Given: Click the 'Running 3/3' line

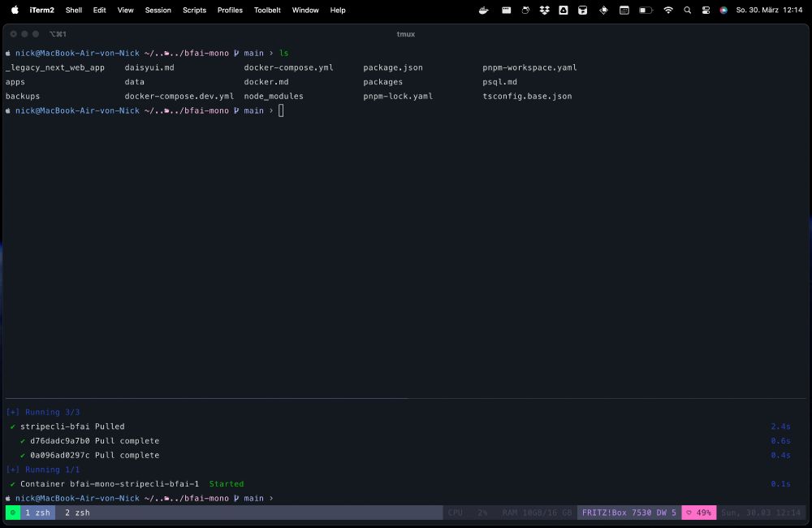Looking at the screenshot, I should [x=43, y=413].
